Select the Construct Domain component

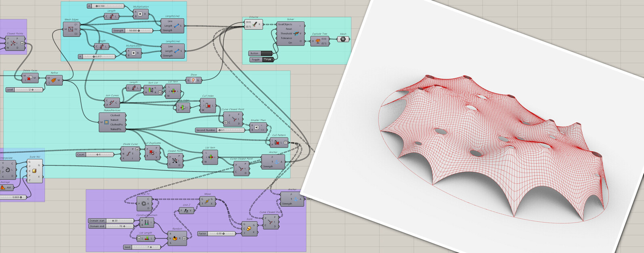pos(147,222)
